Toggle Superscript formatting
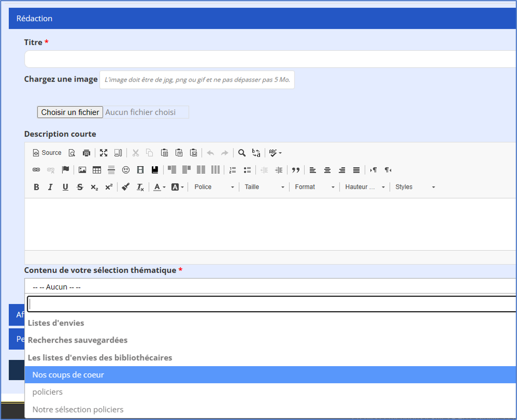The height and width of the screenshot is (420, 517). (109, 187)
